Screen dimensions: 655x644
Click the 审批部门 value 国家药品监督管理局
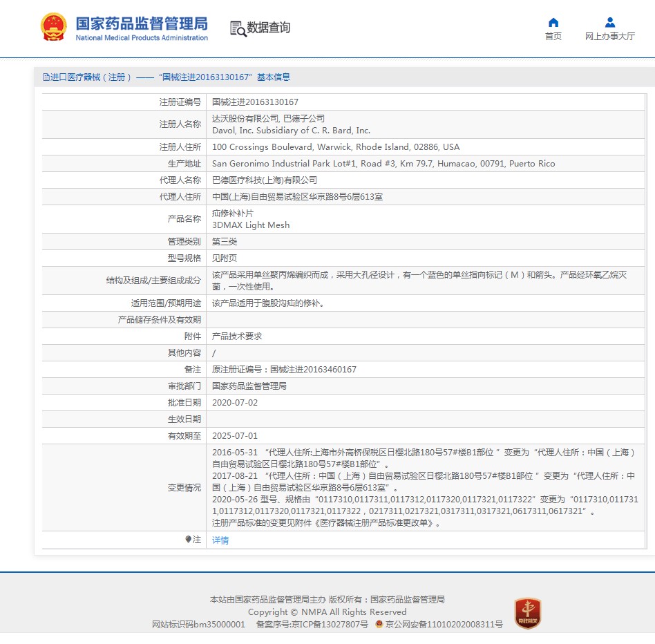pyautogui.click(x=249, y=386)
